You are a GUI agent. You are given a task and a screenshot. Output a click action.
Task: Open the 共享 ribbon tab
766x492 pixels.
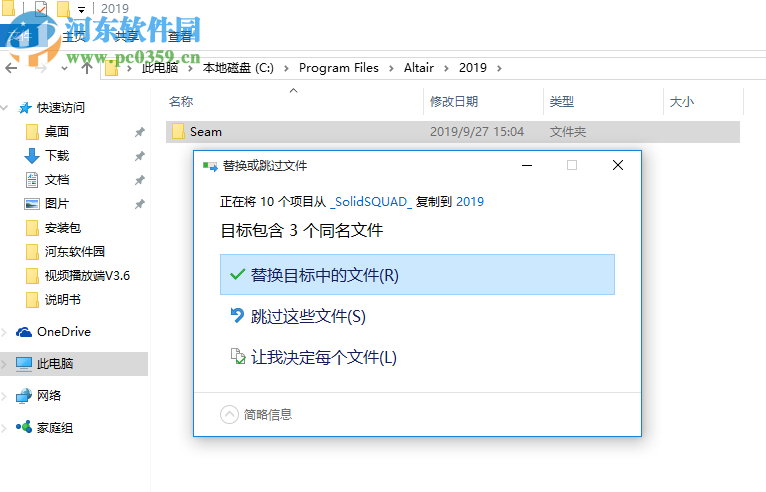[x=127, y=36]
